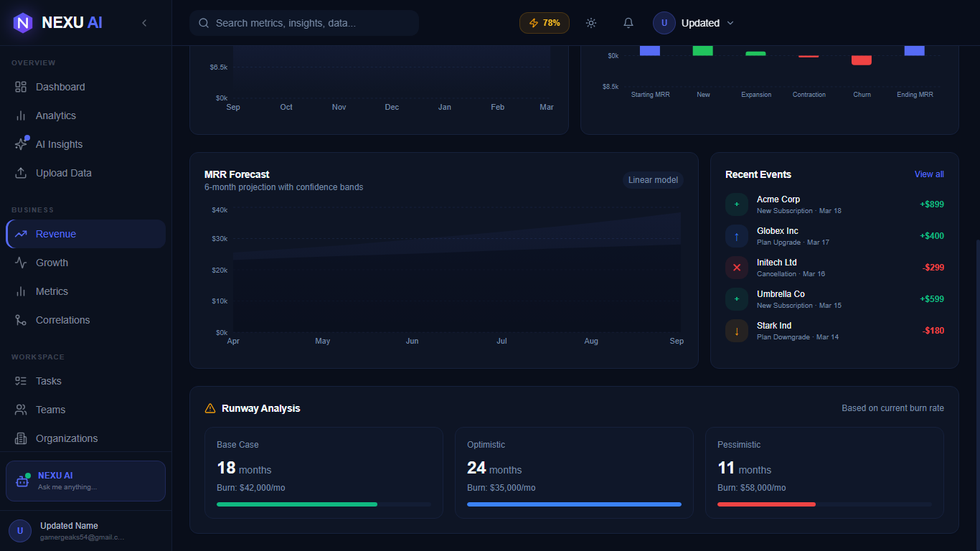Click the Upload Data icon
Viewport: 980px width, 551px height.
(x=21, y=173)
